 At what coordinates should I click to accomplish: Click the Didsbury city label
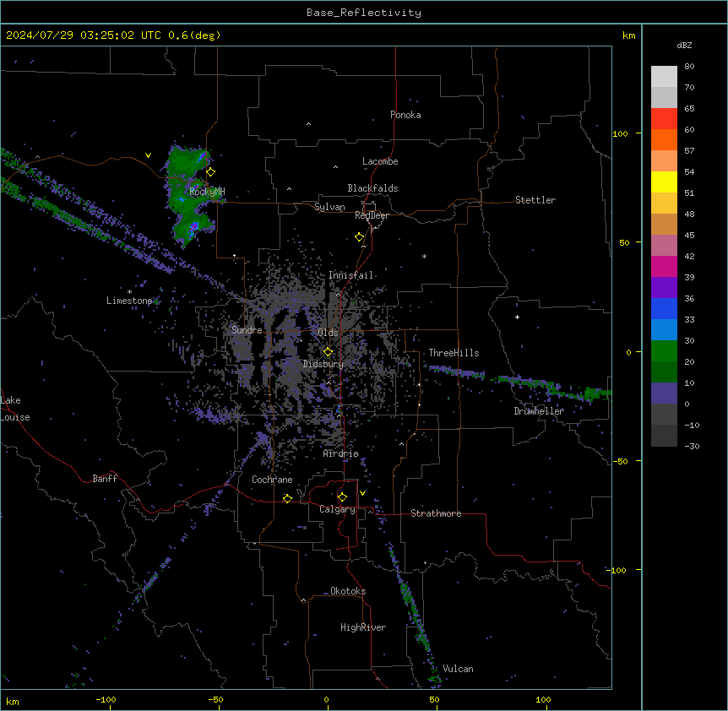pyautogui.click(x=323, y=364)
